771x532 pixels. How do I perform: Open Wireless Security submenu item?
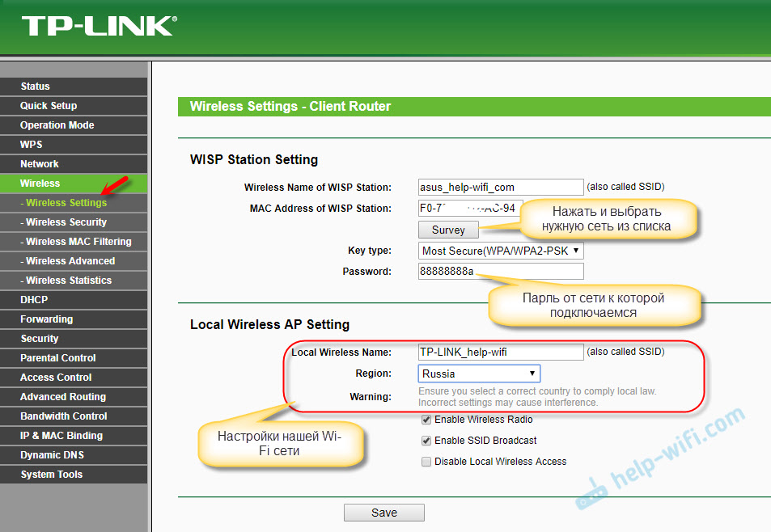66,222
